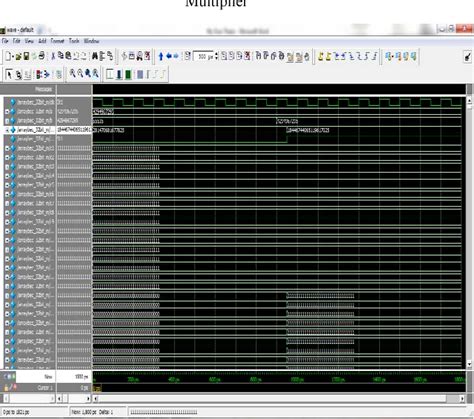The height and width of the screenshot is (419, 474).
Task: Activate the Select Mode arrow tool
Action: point(9,74)
